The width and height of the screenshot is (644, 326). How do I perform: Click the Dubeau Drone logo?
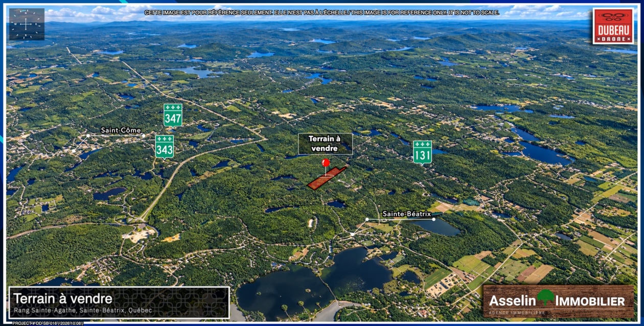(x=613, y=26)
